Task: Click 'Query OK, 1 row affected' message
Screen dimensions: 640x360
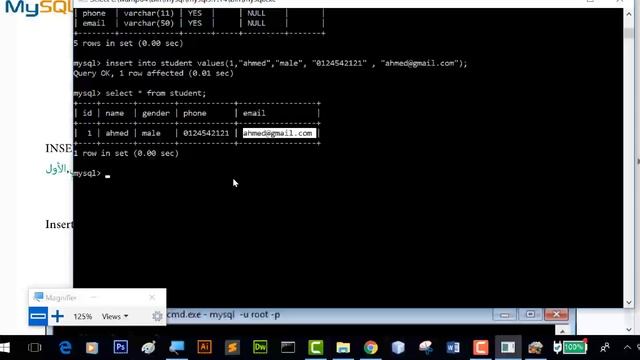Action: [x=153, y=73]
